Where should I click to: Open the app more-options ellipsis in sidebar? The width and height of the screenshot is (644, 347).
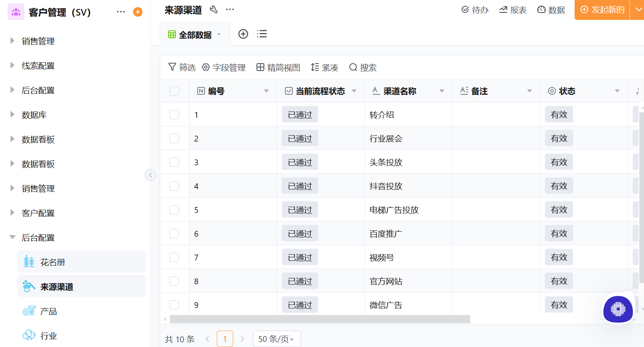pyautogui.click(x=121, y=12)
